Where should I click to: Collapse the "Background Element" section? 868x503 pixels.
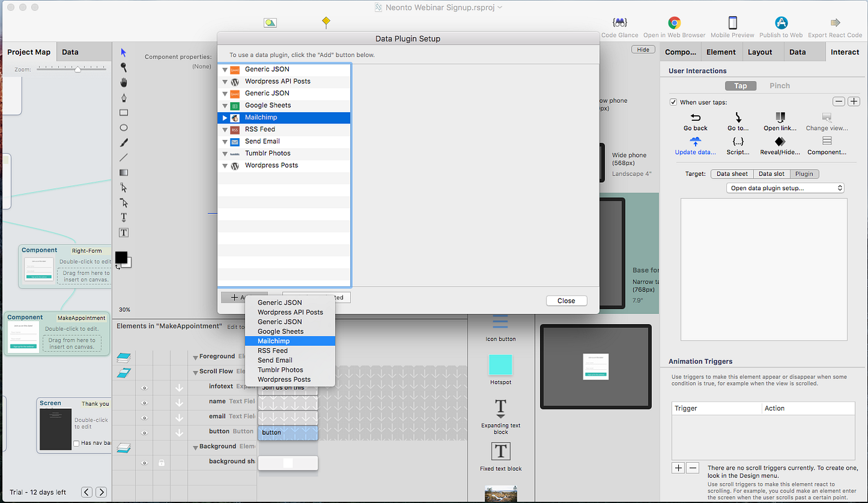[194, 446]
